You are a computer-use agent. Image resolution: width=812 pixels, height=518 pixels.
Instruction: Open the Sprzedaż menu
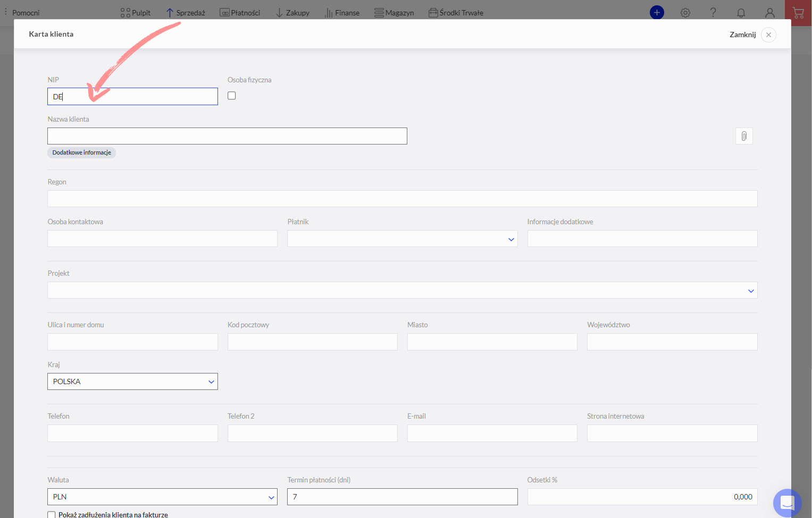[186, 13]
